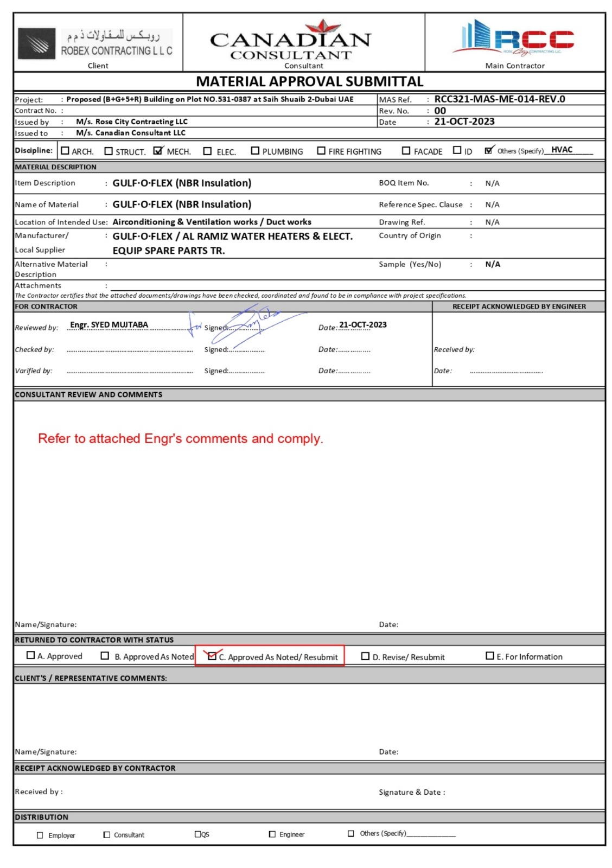Click the Checked by name field

coord(130,350)
